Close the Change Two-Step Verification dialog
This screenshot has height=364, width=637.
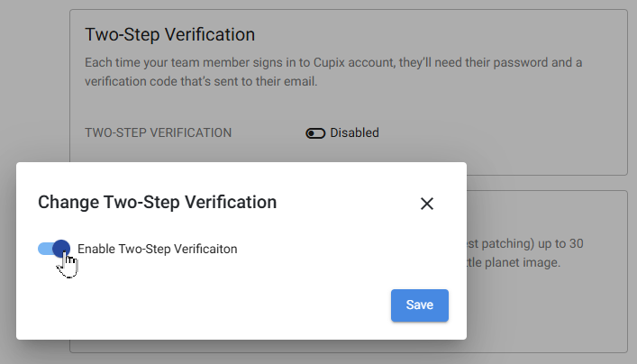tap(427, 204)
